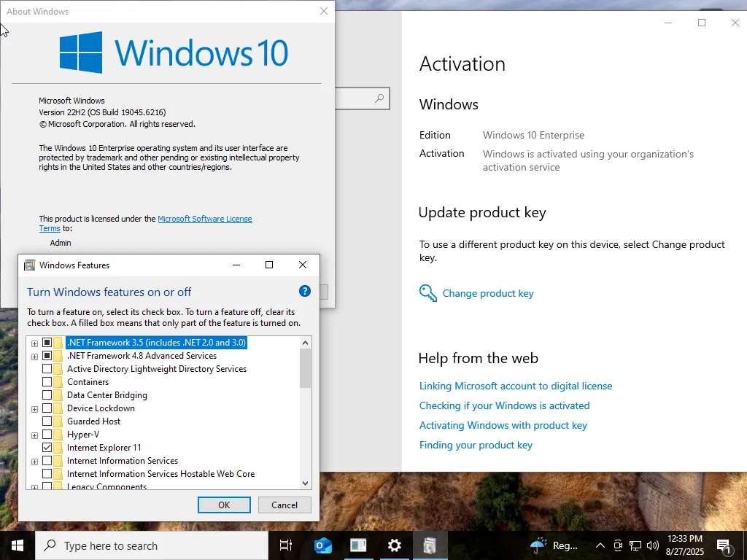Click the Change product key key icon
Image resolution: width=747 pixels, height=560 pixels.
pyautogui.click(x=427, y=293)
